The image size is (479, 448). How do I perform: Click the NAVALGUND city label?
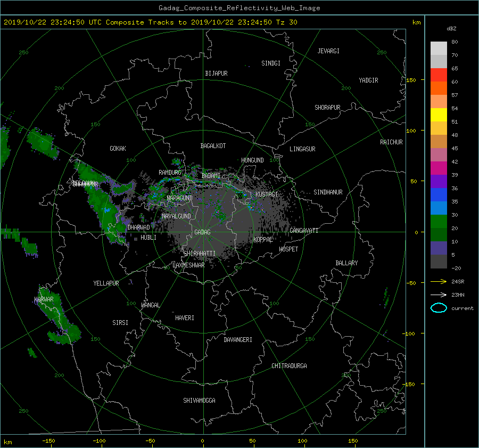click(x=176, y=216)
